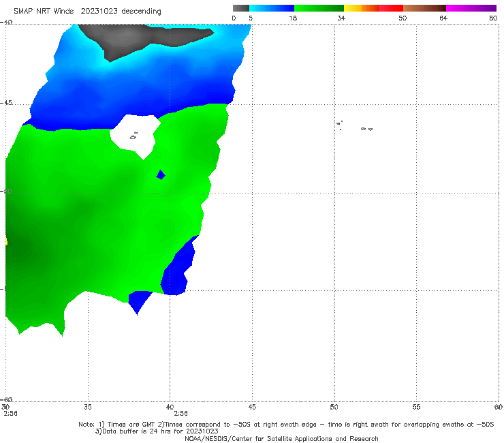Screen dimensions: 504x443
Task: Click latitude axis label '-45'
Action: tap(6, 103)
